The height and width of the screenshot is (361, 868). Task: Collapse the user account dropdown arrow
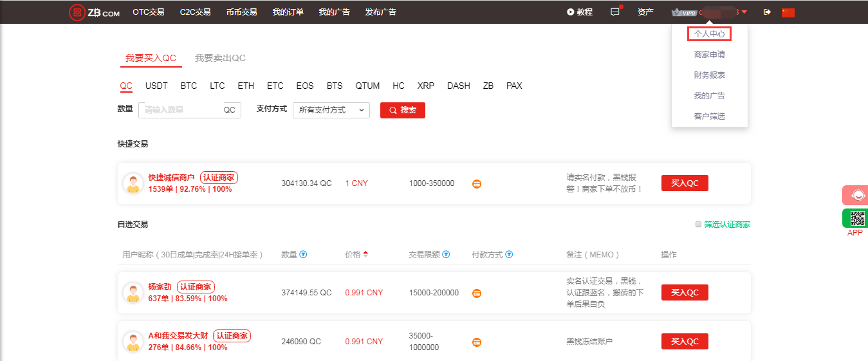(x=744, y=12)
